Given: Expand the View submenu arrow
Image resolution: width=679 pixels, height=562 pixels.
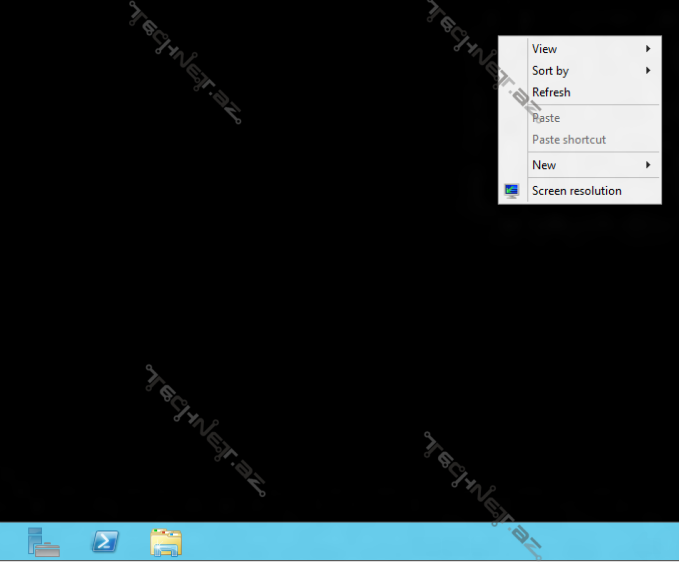Looking at the screenshot, I should [648, 49].
